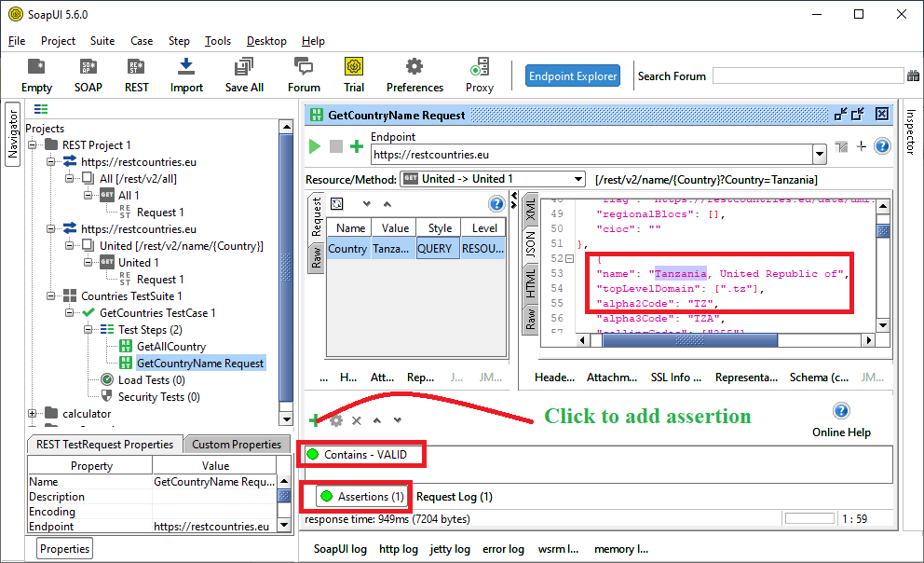Add an assertion with the green plus
Viewport: 924px width, 563px height.
pyautogui.click(x=314, y=420)
